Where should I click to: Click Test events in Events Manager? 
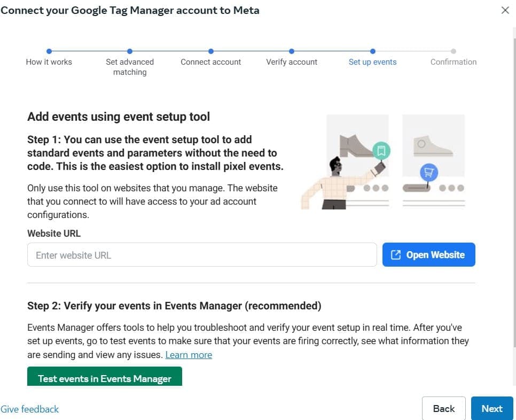(104, 378)
